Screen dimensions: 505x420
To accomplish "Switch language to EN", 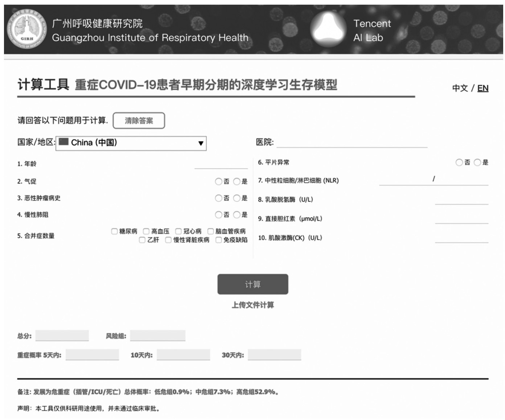I will coord(483,88).
